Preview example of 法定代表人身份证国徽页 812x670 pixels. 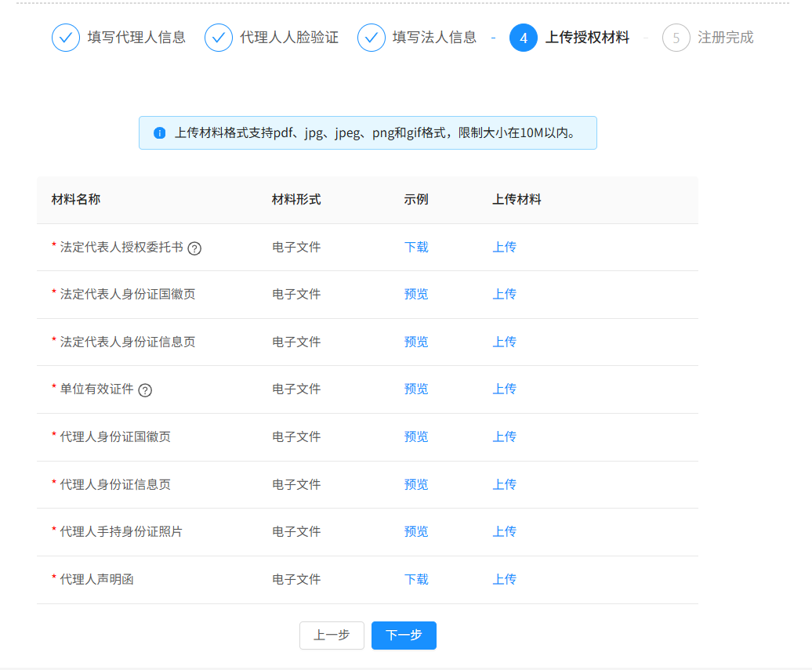(416, 295)
